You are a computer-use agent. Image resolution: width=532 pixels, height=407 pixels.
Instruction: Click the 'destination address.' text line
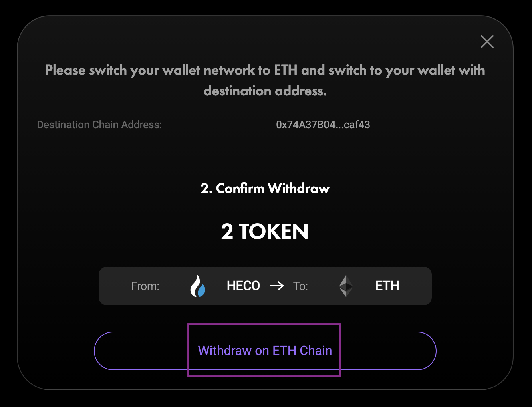pyautogui.click(x=265, y=91)
